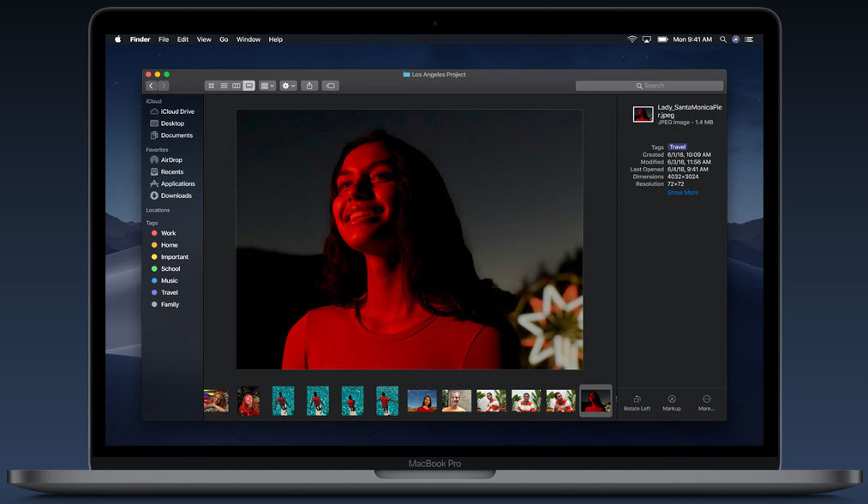
Task: Switch to icon view
Action: [x=211, y=86]
